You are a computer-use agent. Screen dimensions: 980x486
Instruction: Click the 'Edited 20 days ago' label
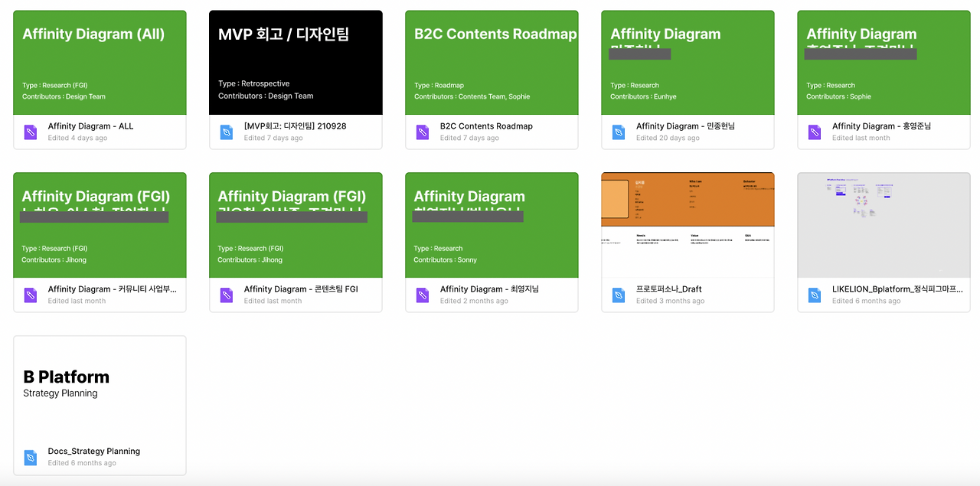pos(668,139)
